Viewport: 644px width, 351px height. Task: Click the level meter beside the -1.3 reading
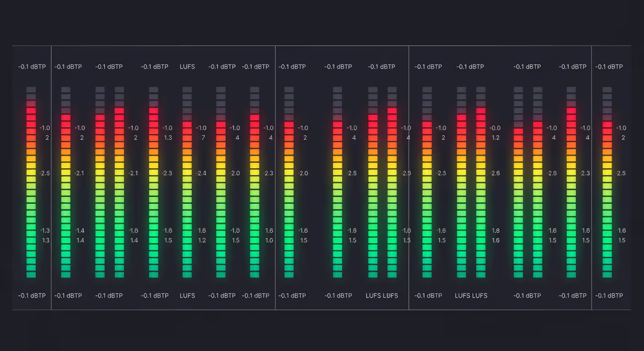[x=31, y=182]
